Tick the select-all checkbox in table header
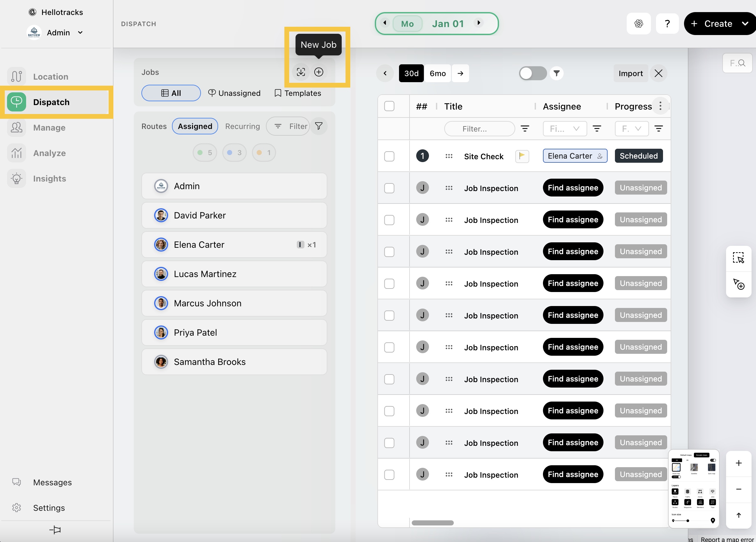 point(389,106)
